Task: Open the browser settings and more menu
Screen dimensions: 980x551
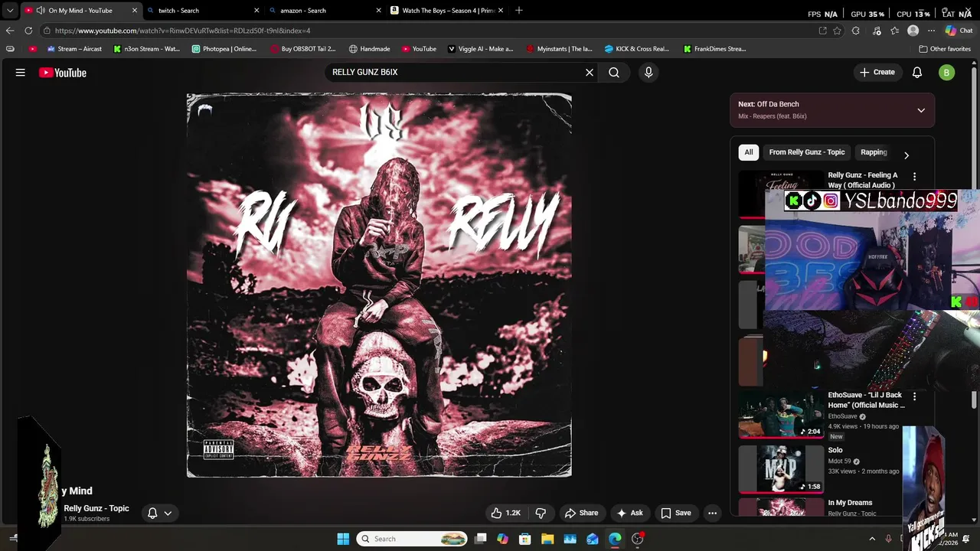Action: click(x=931, y=31)
